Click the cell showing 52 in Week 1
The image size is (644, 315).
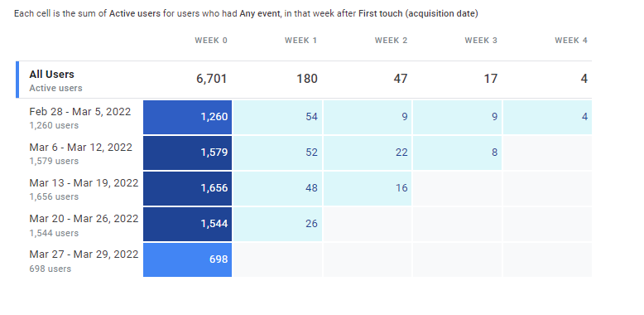click(x=277, y=153)
